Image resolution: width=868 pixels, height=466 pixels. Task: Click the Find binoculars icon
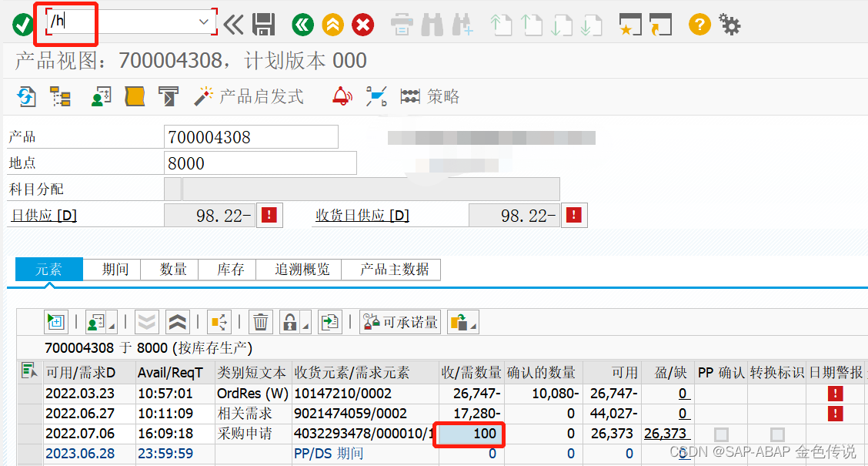point(432,25)
